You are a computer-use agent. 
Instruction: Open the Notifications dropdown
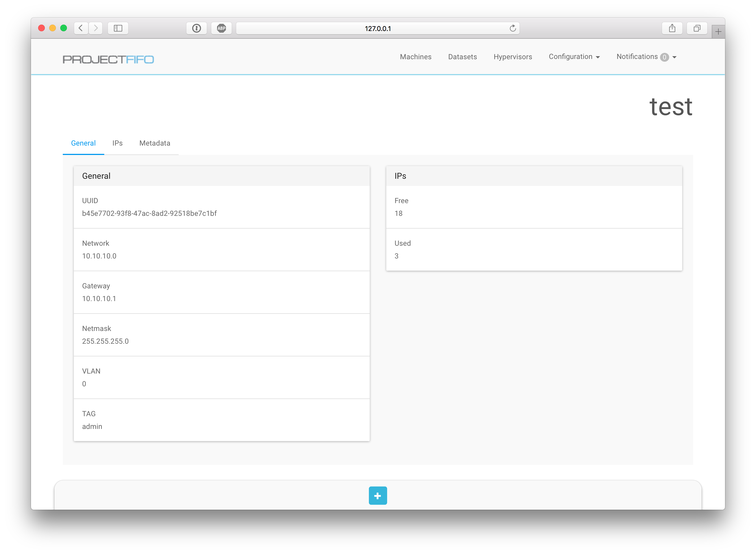pos(646,57)
